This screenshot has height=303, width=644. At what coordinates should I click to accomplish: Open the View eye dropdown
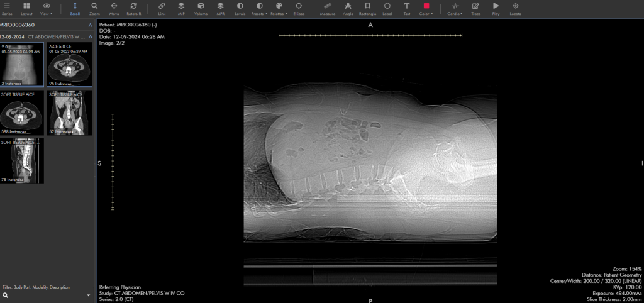click(47, 9)
